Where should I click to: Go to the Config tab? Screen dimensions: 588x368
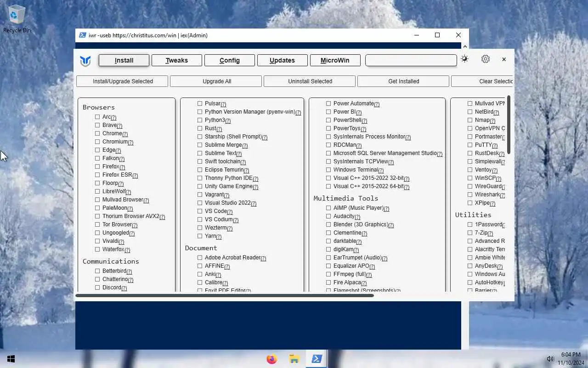[230, 60]
